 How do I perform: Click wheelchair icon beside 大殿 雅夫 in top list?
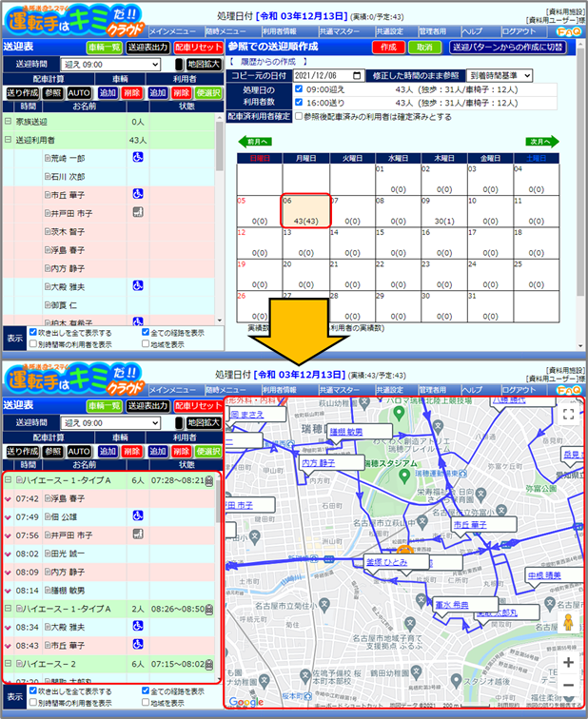click(138, 285)
